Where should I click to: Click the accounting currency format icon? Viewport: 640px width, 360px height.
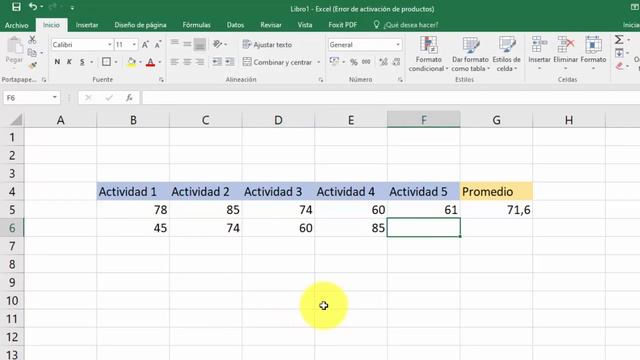tap(334, 62)
